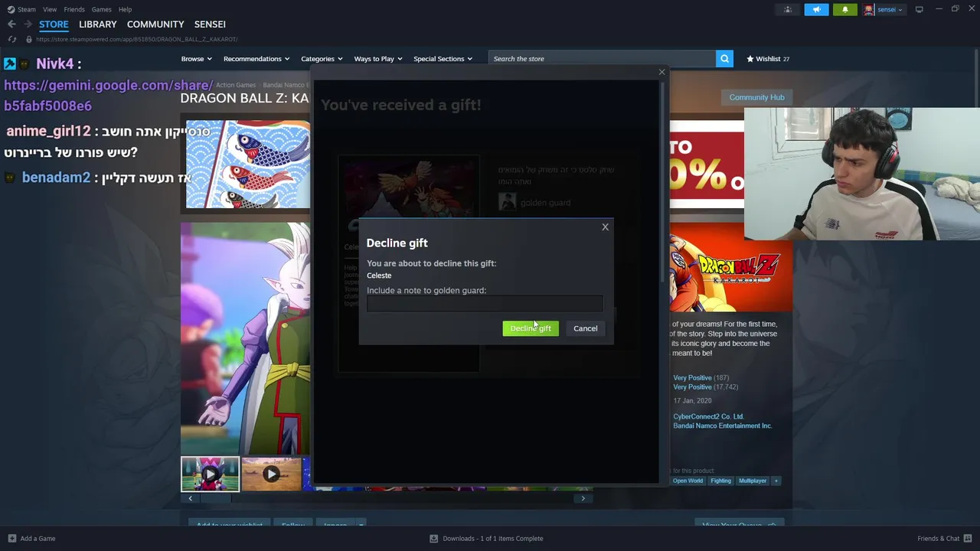The image size is (980, 551).
Task: Click the 17 Jan, 2020 release date text
Action: (x=692, y=401)
